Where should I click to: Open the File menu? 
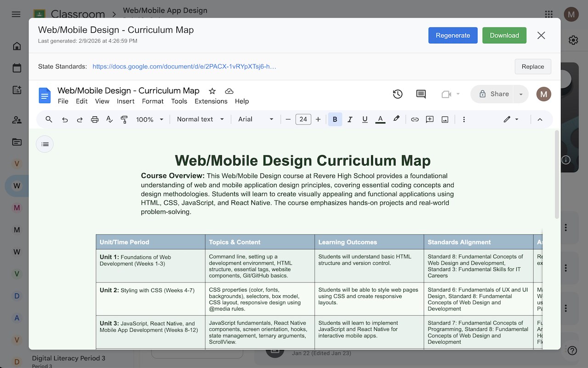(63, 101)
